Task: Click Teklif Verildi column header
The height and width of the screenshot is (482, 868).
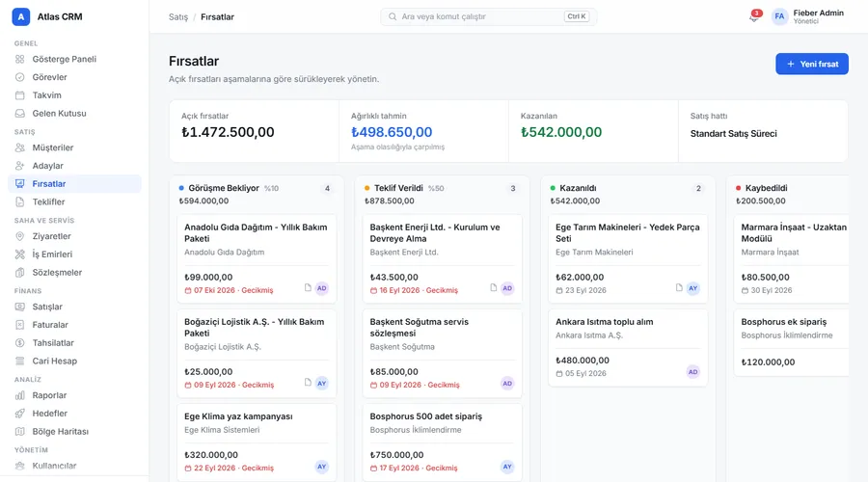Action: point(398,188)
